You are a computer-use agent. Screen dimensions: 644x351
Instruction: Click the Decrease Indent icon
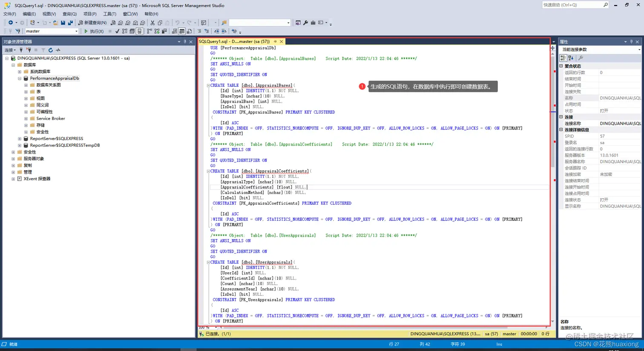tap(217, 31)
